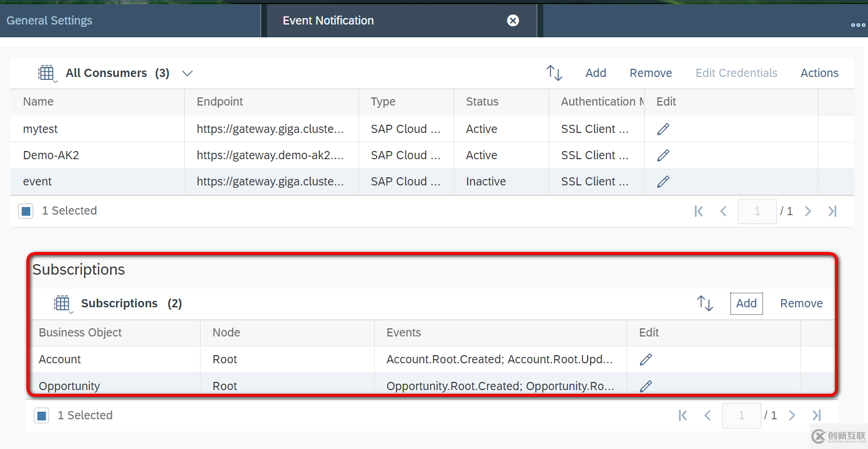Viewport: 868px width, 449px height.
Task: Jump to last page of consumers list
Action: click(832, 211)
